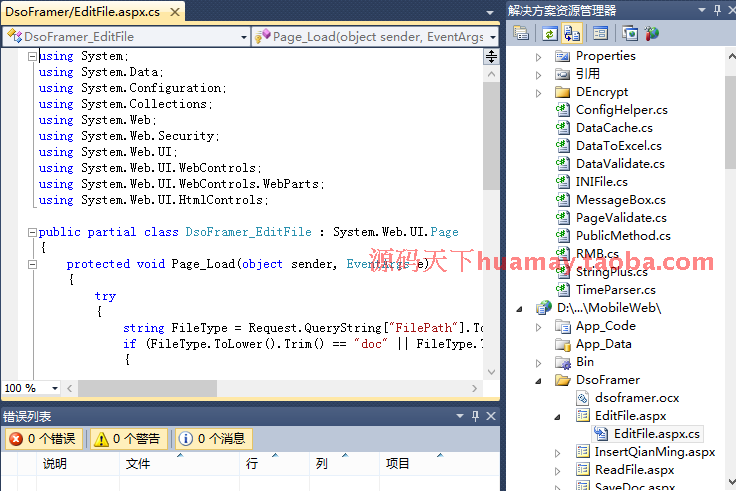Collapse the Page_Load method region
Image resolution: width=736 pixels, height=491 pixels.
32,264
